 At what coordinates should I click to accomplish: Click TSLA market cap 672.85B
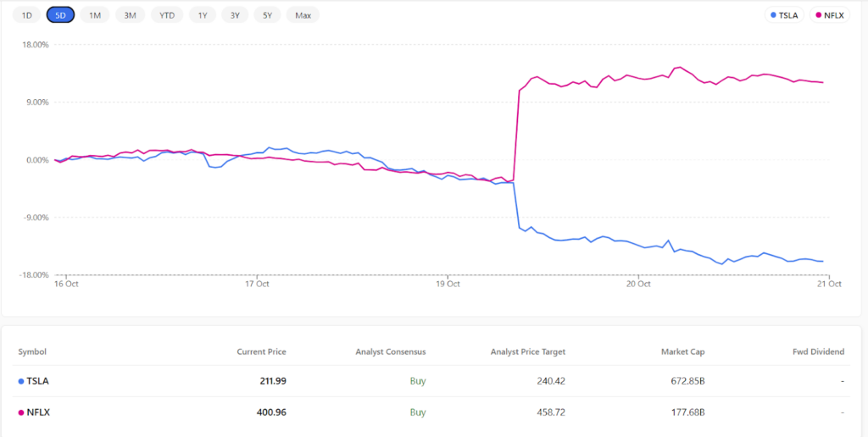pos(687,381)
